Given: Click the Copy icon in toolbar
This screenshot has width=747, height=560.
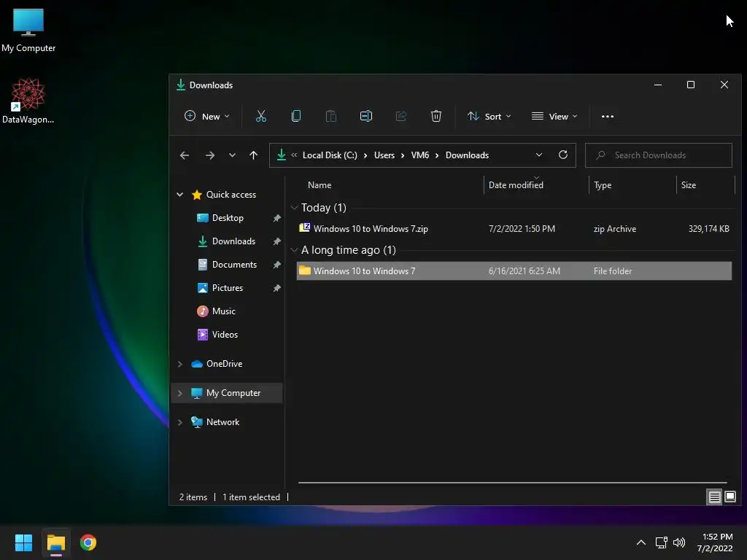Looking at the screenshot, I should coord(296,116).
